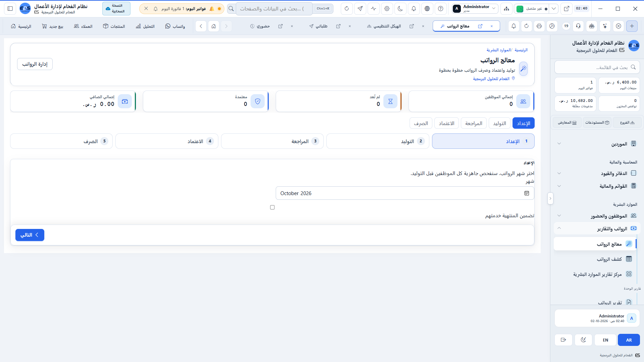644x362 pixels.
Task: Open the الموارد البشرية breadcrumb link
Action: 498,50
